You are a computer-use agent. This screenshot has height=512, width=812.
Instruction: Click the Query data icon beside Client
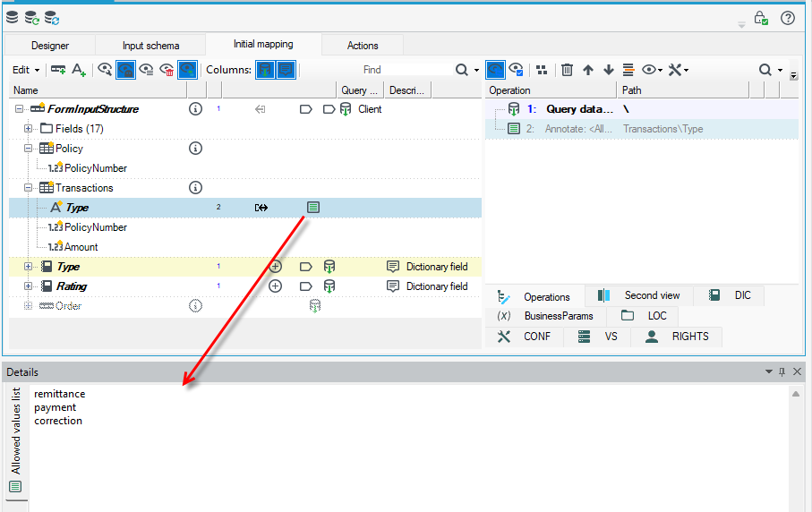346,109
